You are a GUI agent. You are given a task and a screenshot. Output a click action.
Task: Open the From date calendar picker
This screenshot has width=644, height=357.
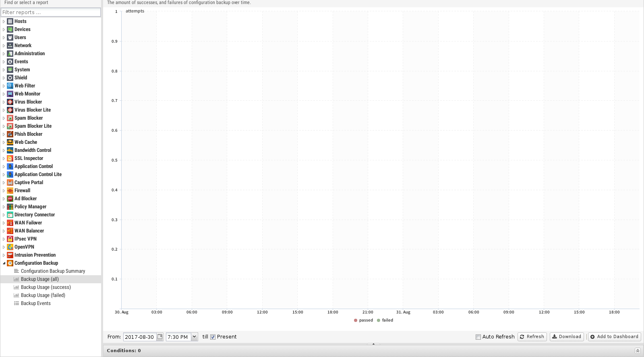(x=160, y=337)
